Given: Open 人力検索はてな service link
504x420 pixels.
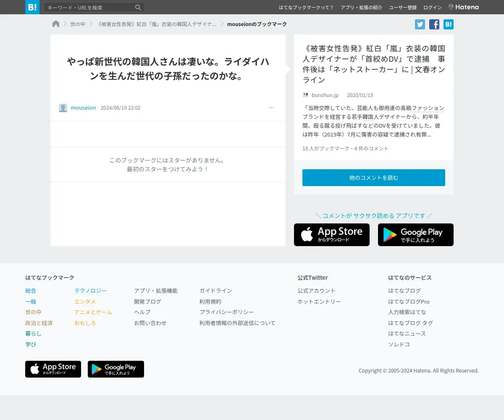Looking at the screenshot, I should pos(407,312).
